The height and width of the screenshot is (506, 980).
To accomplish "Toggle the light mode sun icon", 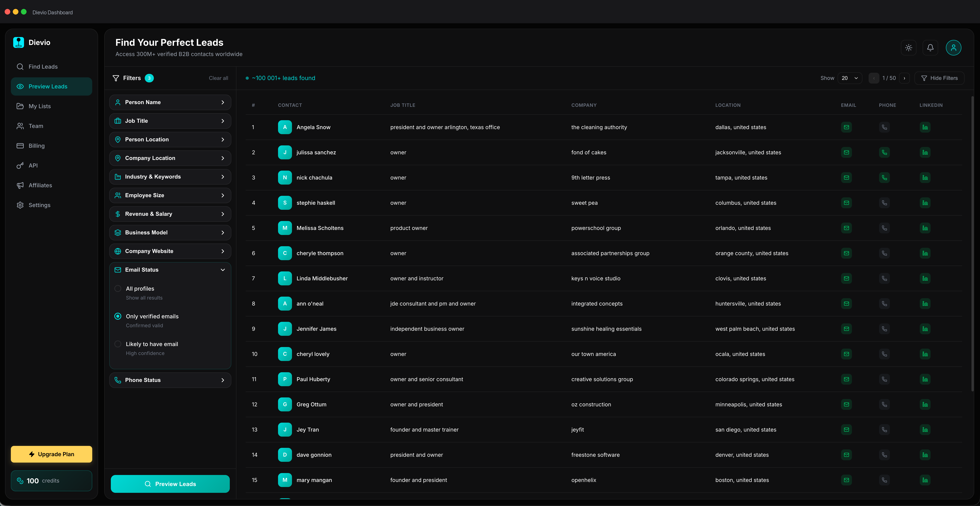I will [909, 47].
